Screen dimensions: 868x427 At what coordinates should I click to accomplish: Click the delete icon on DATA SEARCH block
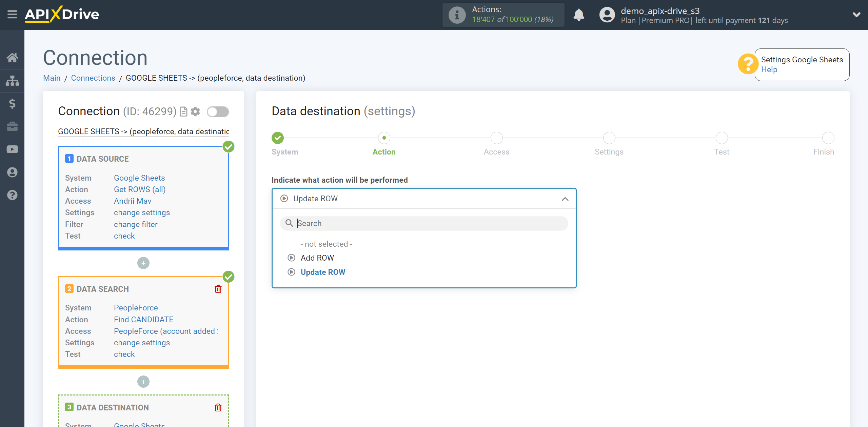218,289
